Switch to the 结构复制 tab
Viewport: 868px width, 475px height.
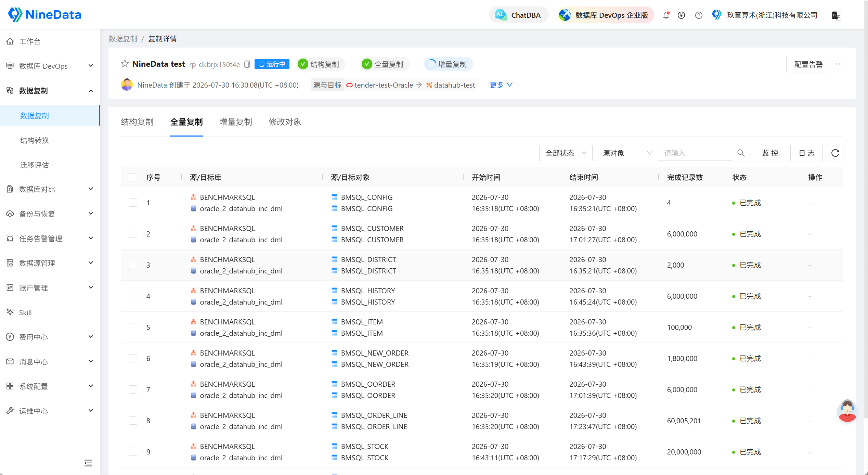click(x=137, y=122)
